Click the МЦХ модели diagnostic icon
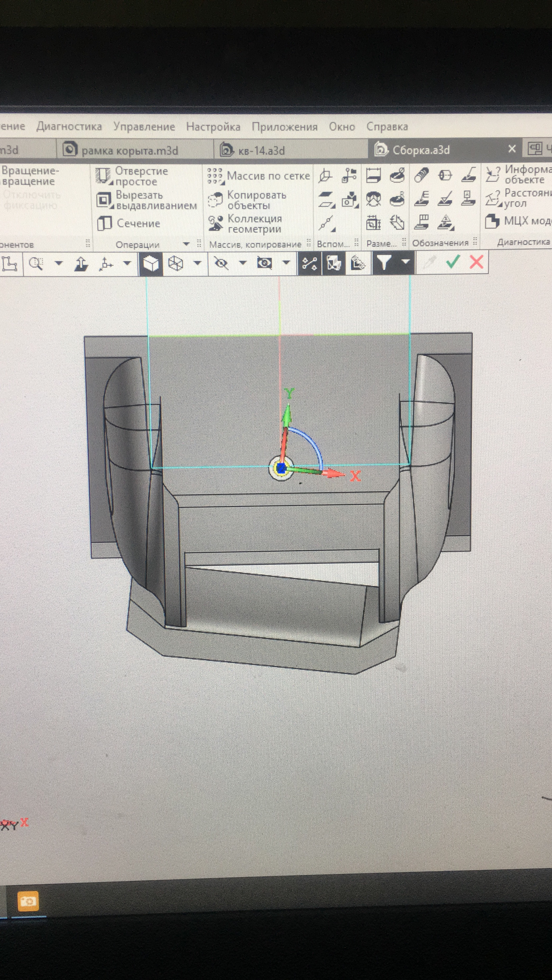Screen dimensions: 552x980 coord(492,221)
